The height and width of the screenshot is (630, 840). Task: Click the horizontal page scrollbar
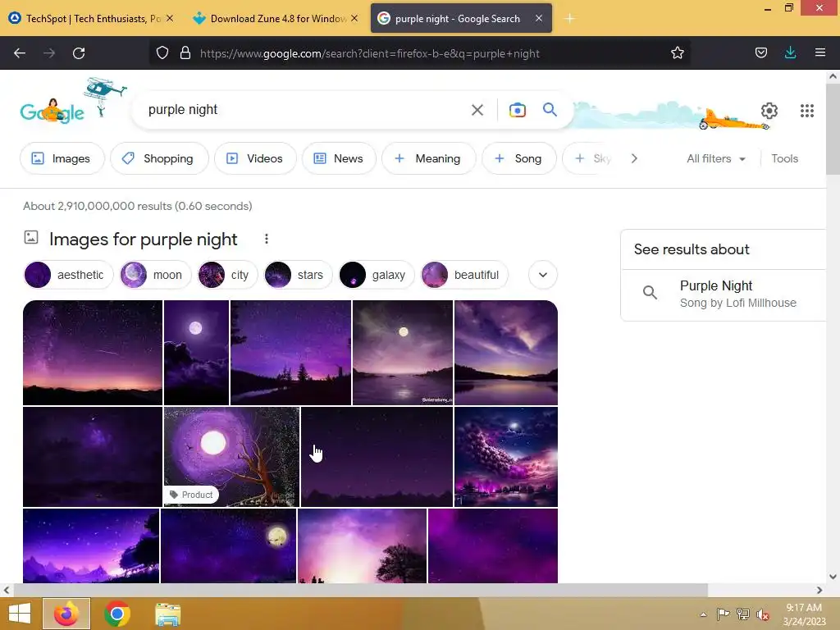(360, 591)
